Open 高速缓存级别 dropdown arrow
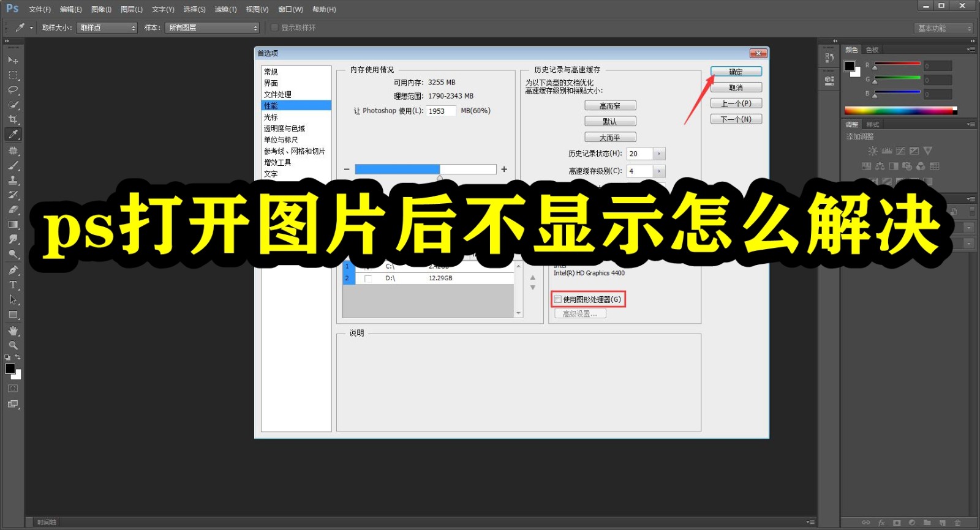This screenshot has height=530, width=980. (x=659, y=171)
